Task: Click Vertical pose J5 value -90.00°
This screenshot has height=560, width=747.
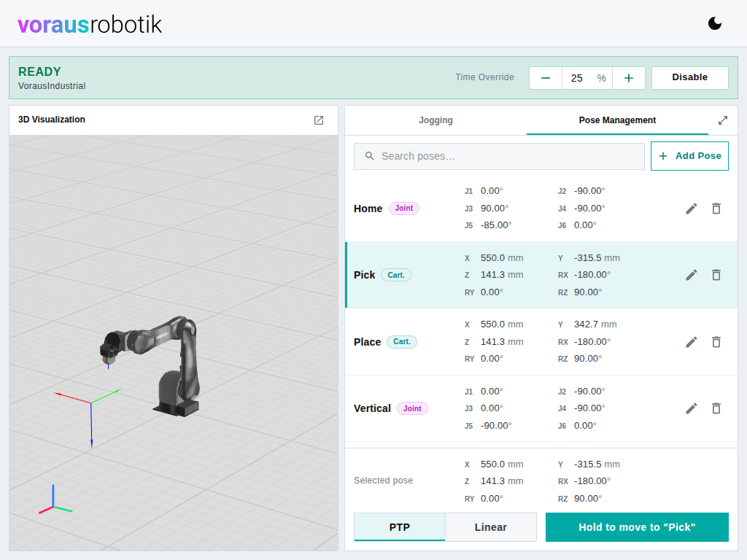Action: (496, 426)
